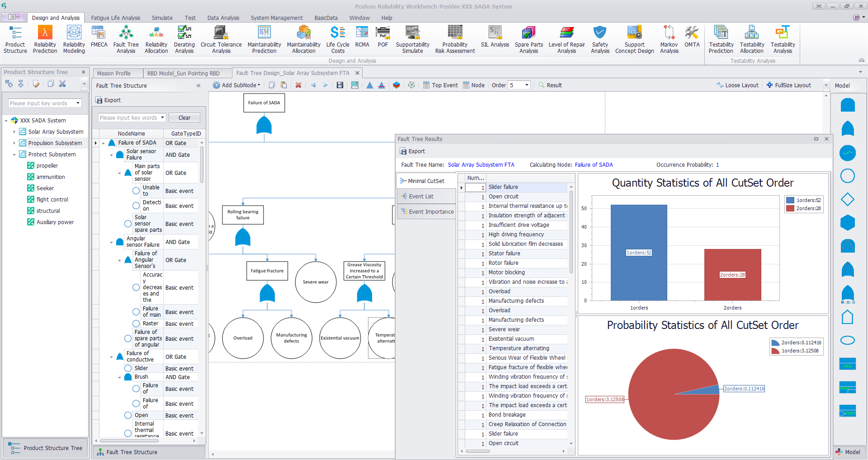This screenshot has height=460, width=868.
Task: Open Safety Analysis tool
Action: point(600,40)
